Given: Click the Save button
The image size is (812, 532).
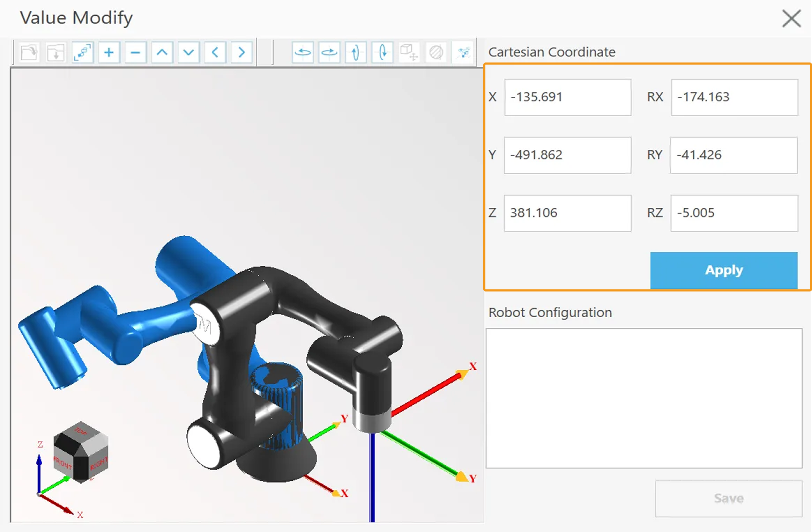Looking at the screenshot, I should tap(729, 498).
